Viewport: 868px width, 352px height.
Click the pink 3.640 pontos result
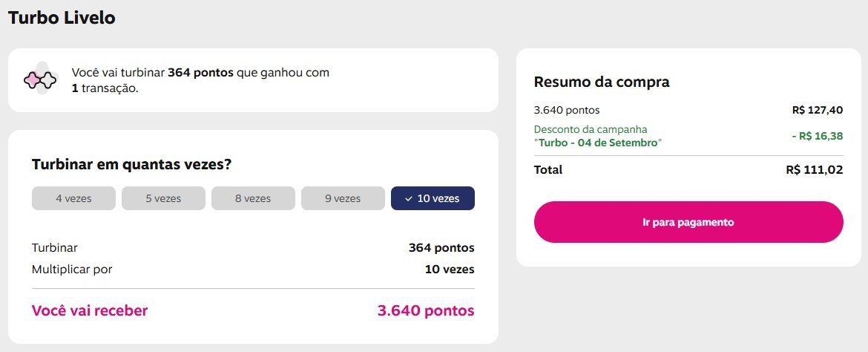pyautogui.click(x=426, y=310)
